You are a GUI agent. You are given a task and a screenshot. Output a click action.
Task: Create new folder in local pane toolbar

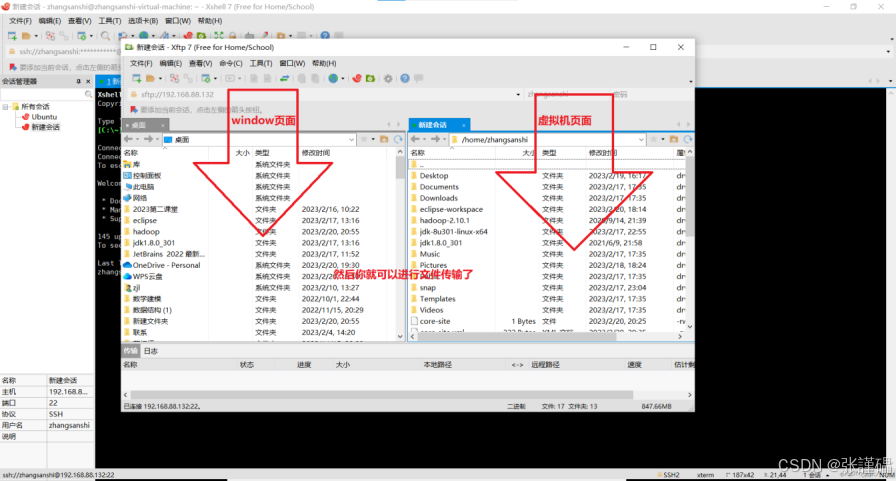click(x=384, y=139)
